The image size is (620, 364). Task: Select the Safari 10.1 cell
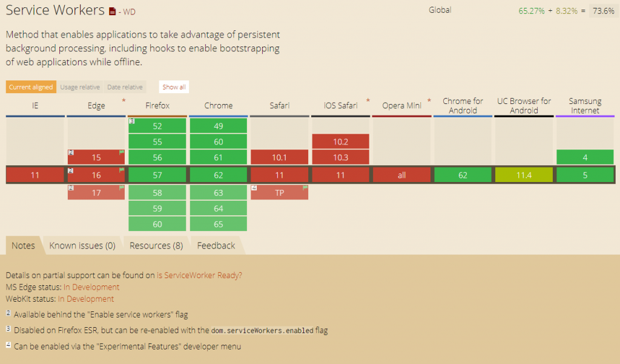tap(280, 157)
